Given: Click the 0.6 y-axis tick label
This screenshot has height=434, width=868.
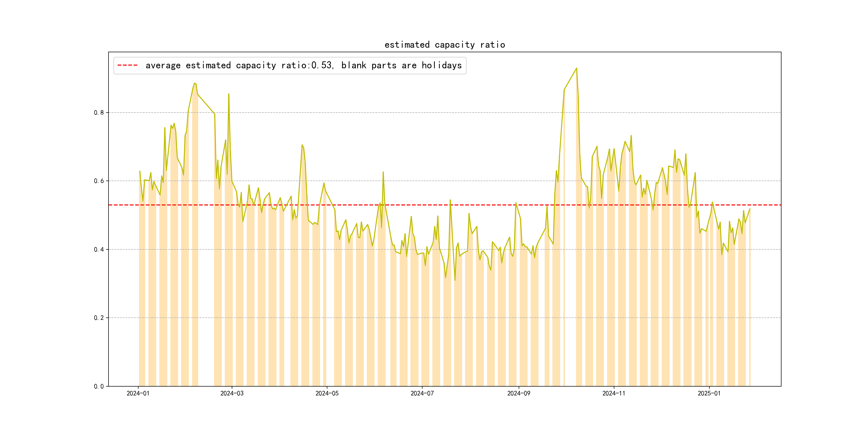Looking at the screenshot, I should (99, 181).
